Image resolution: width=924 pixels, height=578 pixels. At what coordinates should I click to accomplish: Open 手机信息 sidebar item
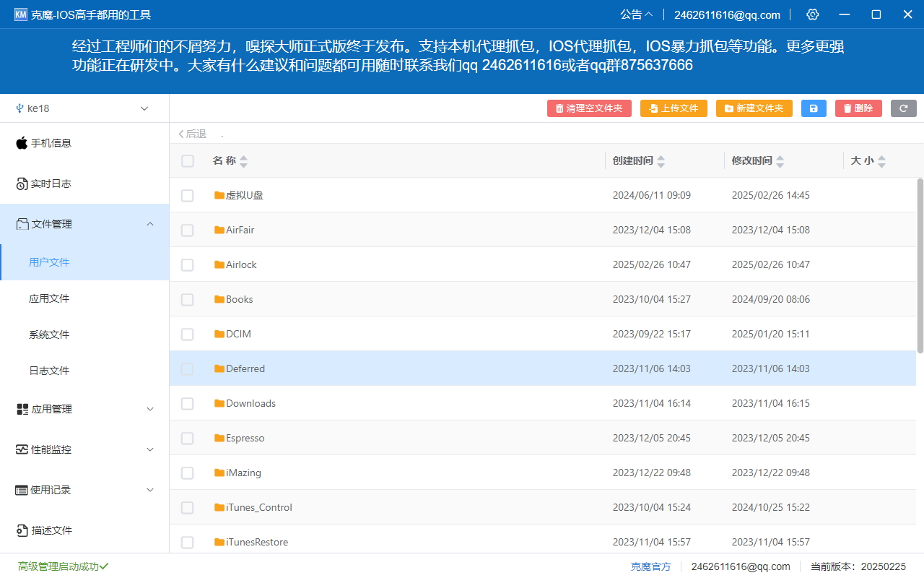point(84,143)
